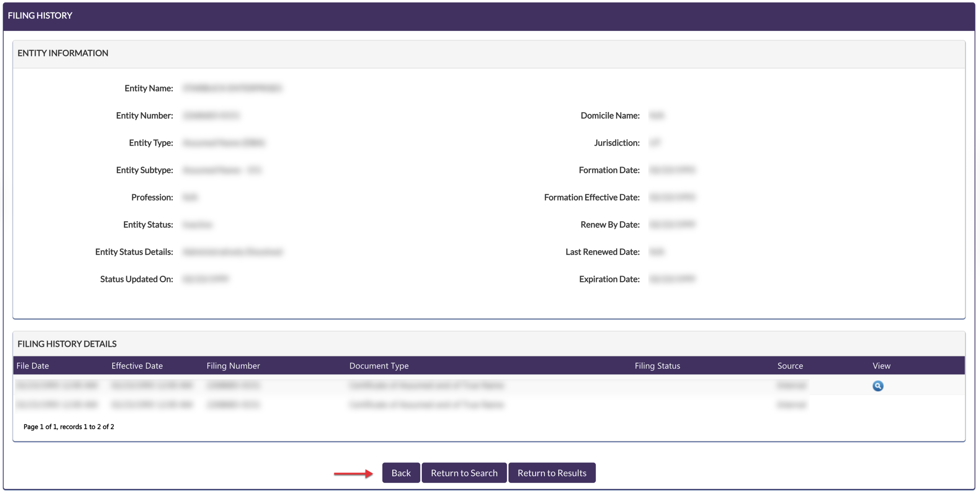Click the View column header

click(881, 366)
